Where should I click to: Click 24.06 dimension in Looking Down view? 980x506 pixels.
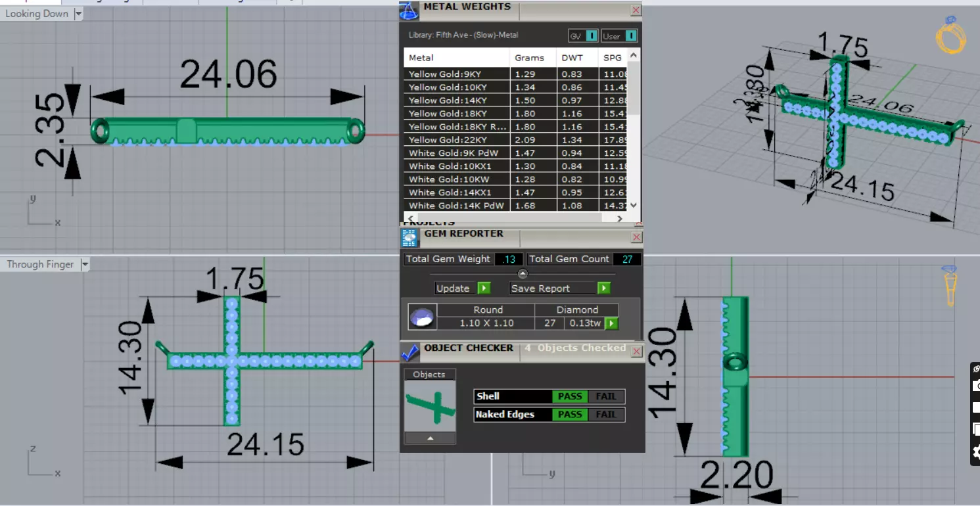pos(228,74)
